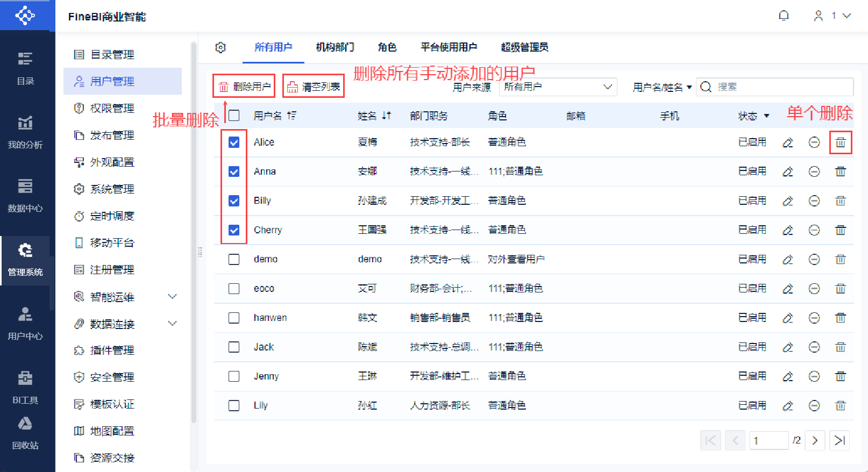
Task: Delete user Lily with the trash icon
Action: (x=841, y=406)
